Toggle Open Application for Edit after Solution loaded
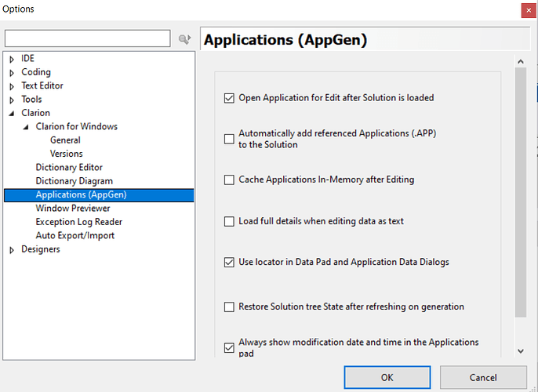The image size is (538, 392). [229, 98]
